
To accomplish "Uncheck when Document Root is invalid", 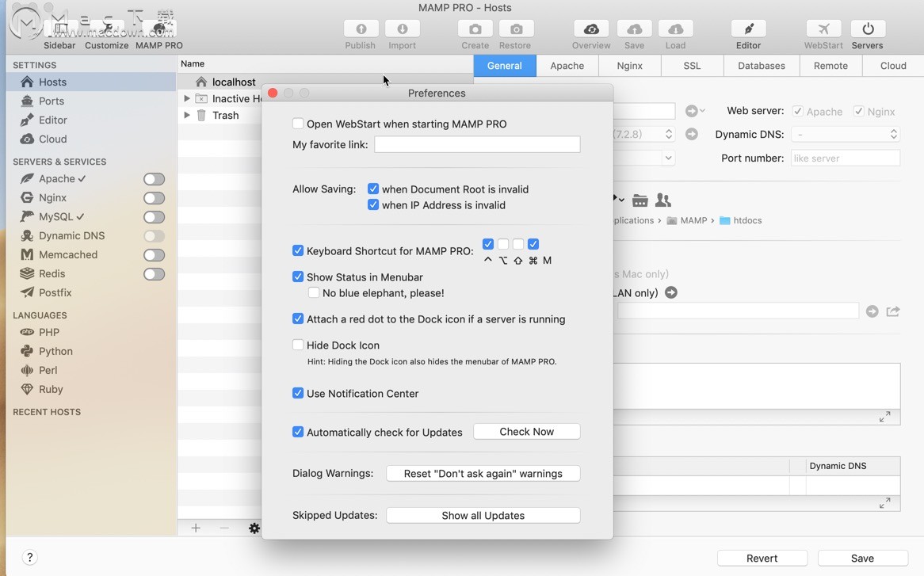I will 373,189.
